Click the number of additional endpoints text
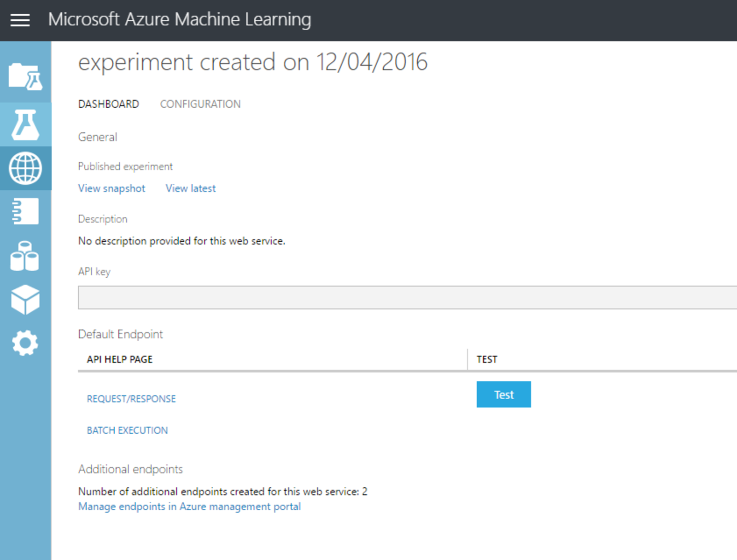737x560 pixels. [x=223, y=491]
